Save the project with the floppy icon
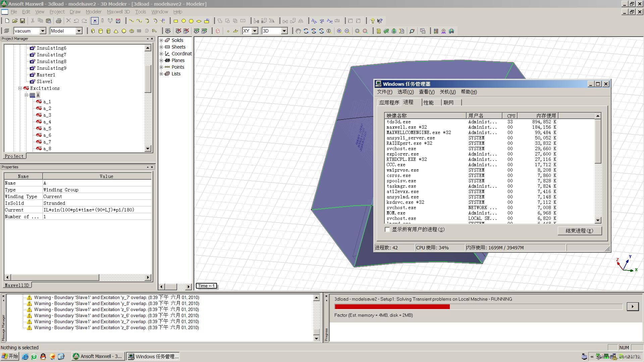This screenshot has width=644, height=362. click(22, 21)
